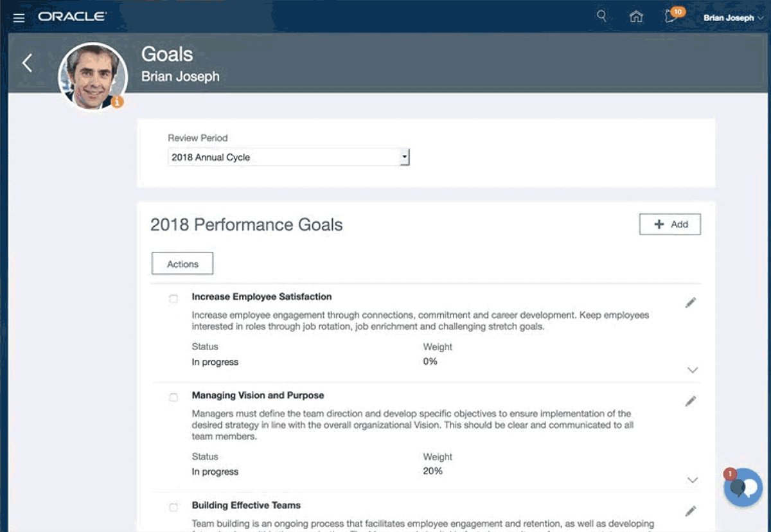Screen dimensions: 771x532
Task: Expand Increase Employee Satisfaction details chevron
Action: tap(692, 370)
